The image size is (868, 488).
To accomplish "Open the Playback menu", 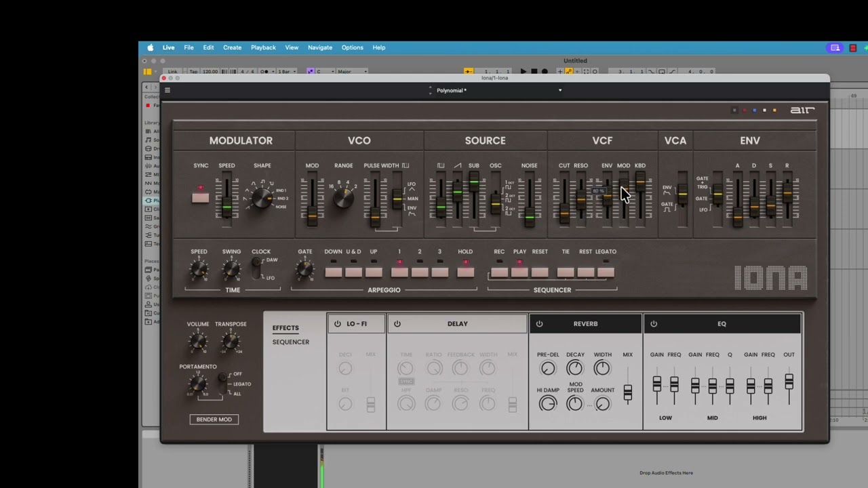I will 263,47.
